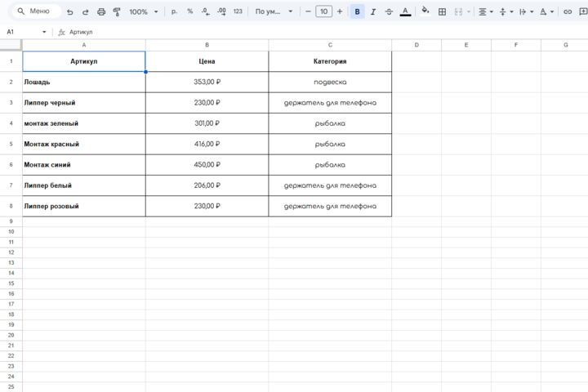
Task: Select the row 12 header
Action: (11, 252)
